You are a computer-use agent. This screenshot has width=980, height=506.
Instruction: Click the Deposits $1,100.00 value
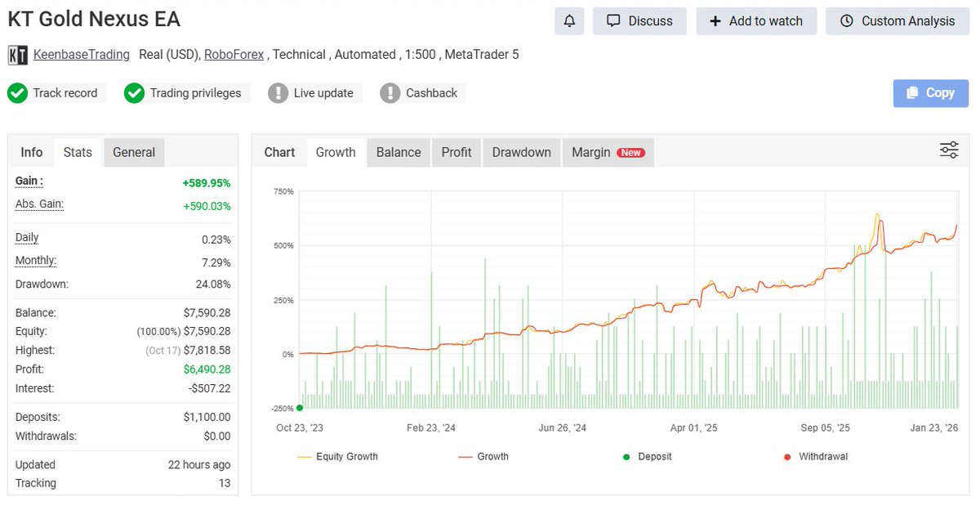tap(207, 417)
